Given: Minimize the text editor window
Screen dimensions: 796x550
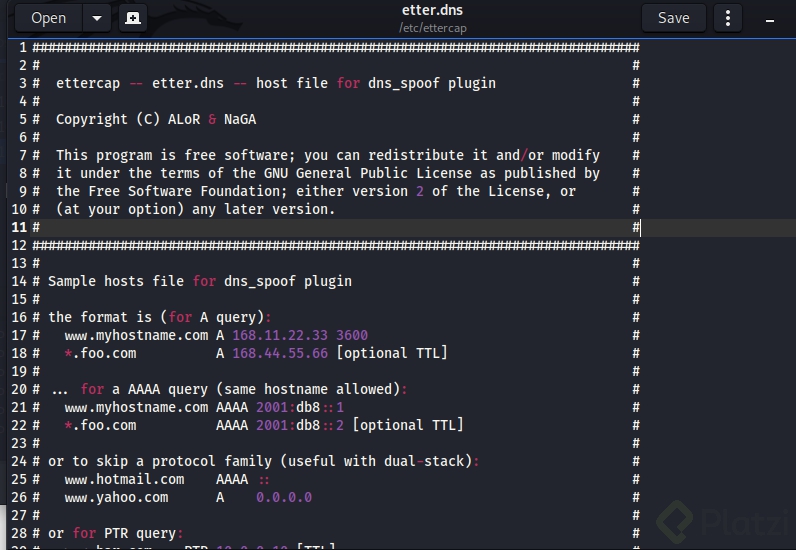Looking at the screenshot, I should point(770,20).
